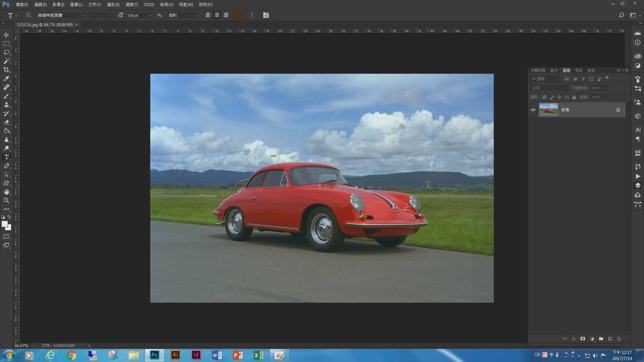Center the text alignment
This screenshot has height=362, width=644.
tap(217, 15)
